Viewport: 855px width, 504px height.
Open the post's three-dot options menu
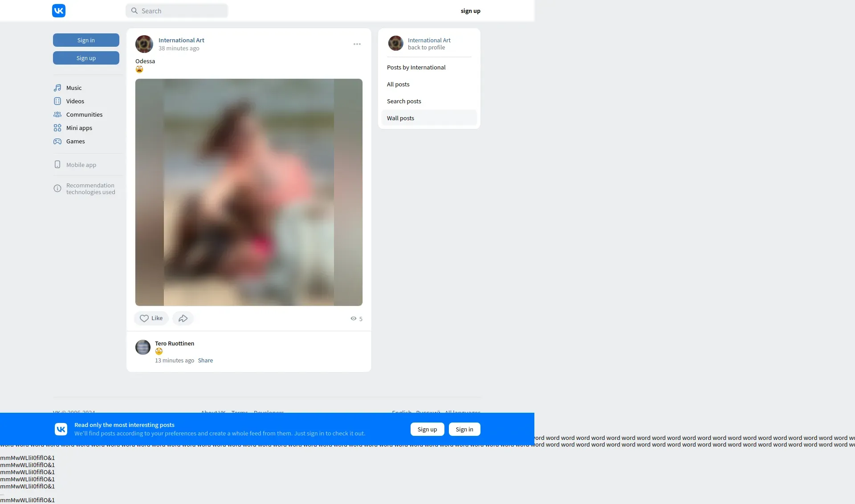(357, 44)
